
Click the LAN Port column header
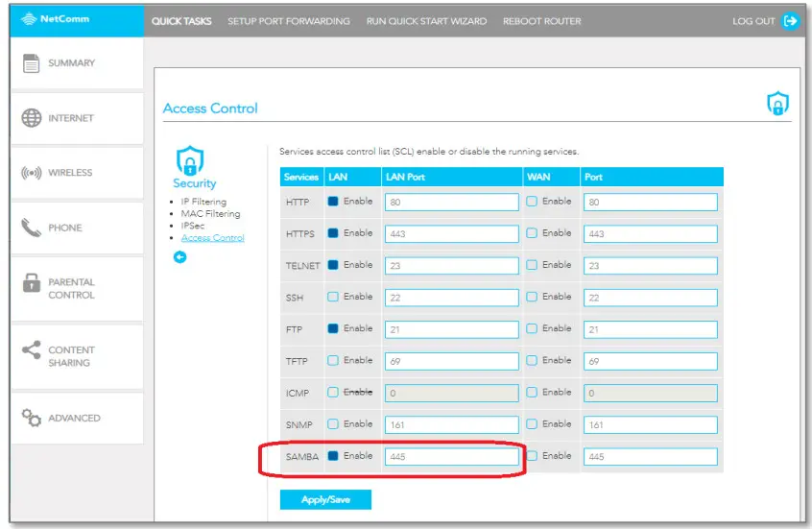pos(451,177)
